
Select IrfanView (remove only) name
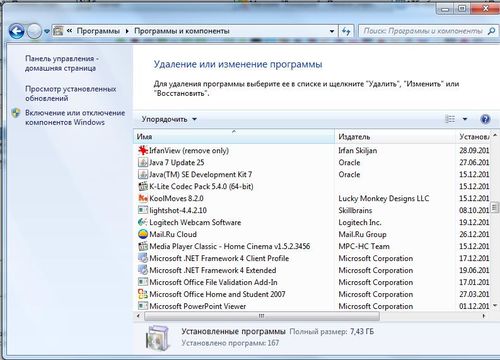point(189,151)
